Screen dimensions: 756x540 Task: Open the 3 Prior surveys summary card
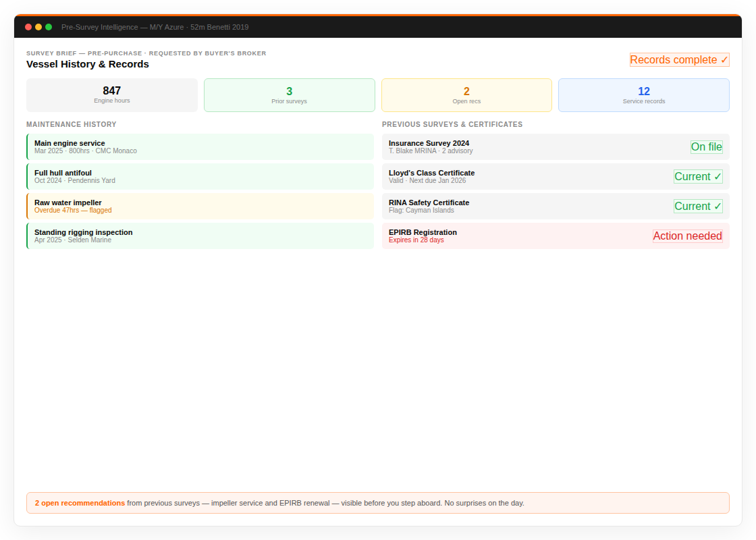coord(289,95)
